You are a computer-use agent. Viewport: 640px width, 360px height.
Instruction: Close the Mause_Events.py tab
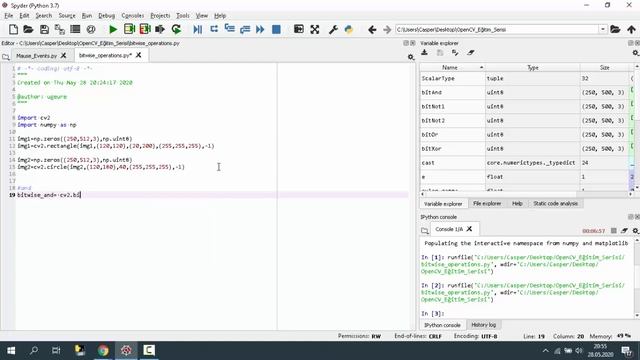(x=64, y=55)
